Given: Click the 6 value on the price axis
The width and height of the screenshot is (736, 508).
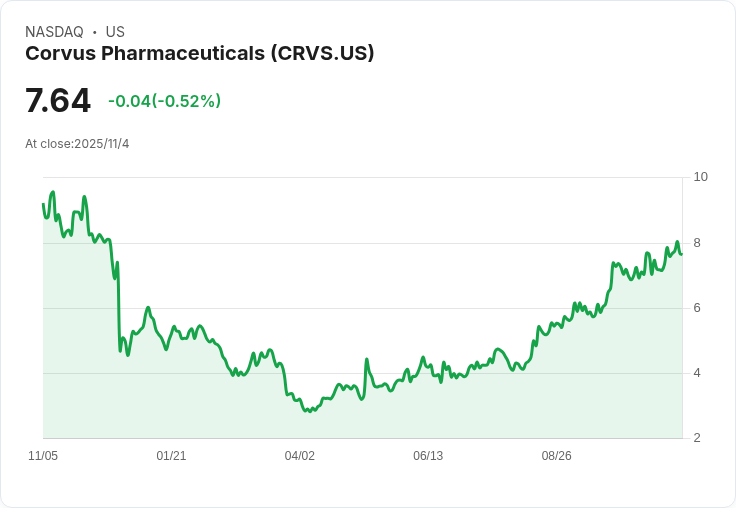Looking at the screenshot, I should (697, 308).
